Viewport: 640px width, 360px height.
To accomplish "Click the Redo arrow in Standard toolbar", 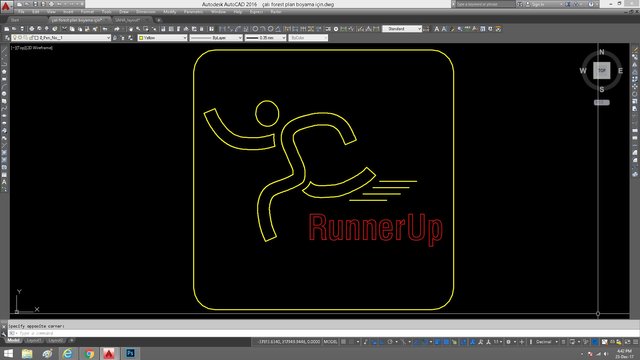I will point(117,29).
